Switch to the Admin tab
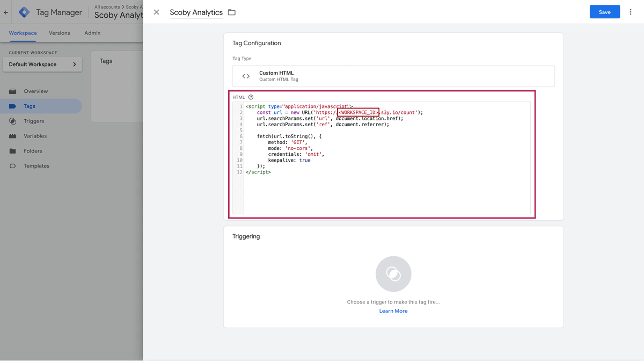The width and height of the screenshot is (644, 361). 92,33
